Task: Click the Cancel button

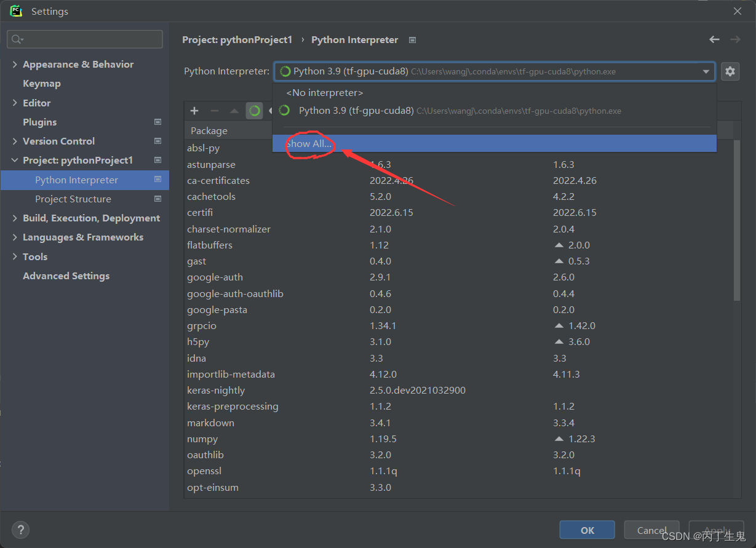Action: [x=652, y=530]
